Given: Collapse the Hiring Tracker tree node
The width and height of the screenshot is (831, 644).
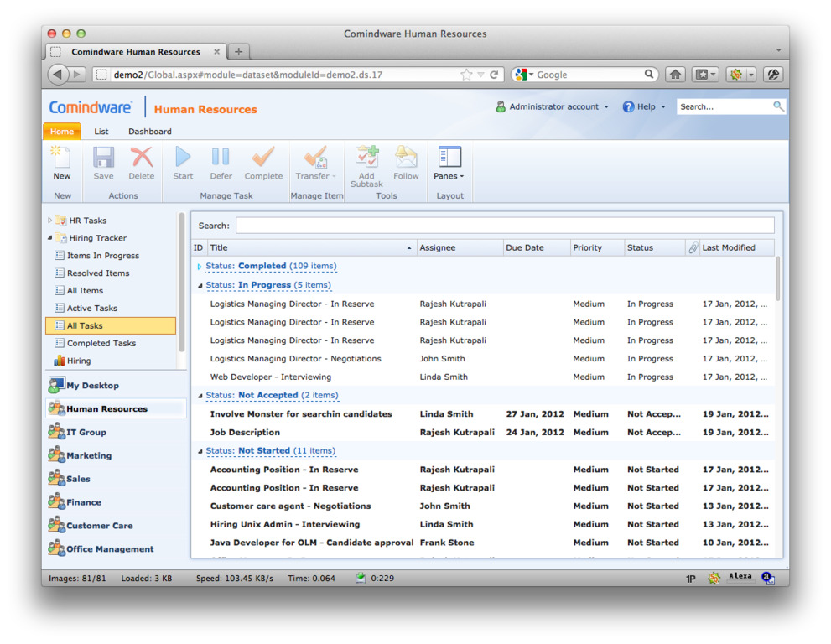Looking at the screenshot, I should tap(49, 237).
